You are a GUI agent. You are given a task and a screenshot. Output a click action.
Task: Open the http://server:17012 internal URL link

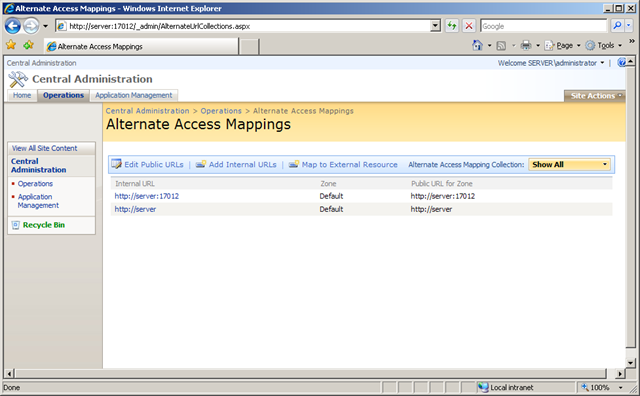(x=147, y=196)
